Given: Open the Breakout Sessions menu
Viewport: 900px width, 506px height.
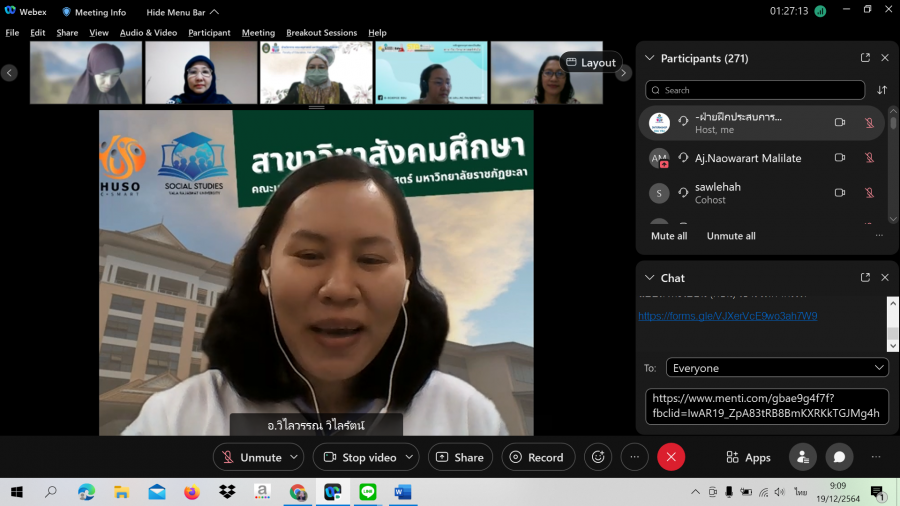Looking at the screenshot, I should [x=321, y=33].
